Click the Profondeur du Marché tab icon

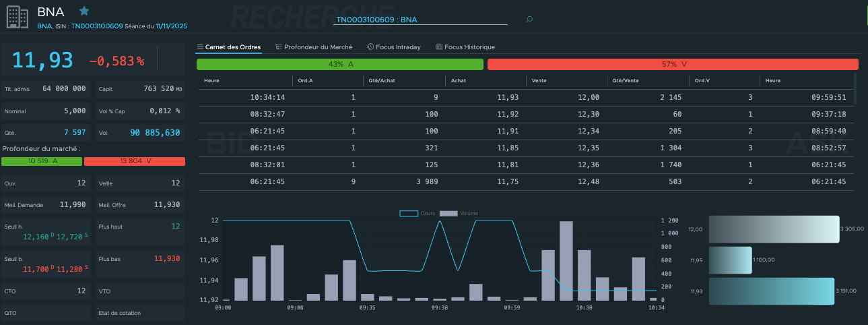click(279, 47)
